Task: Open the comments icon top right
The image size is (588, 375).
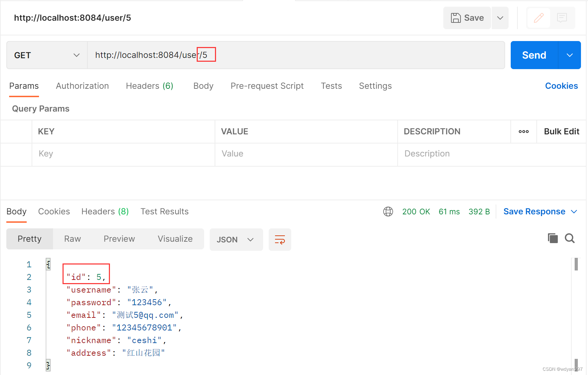Action: [x=562, y=18]
